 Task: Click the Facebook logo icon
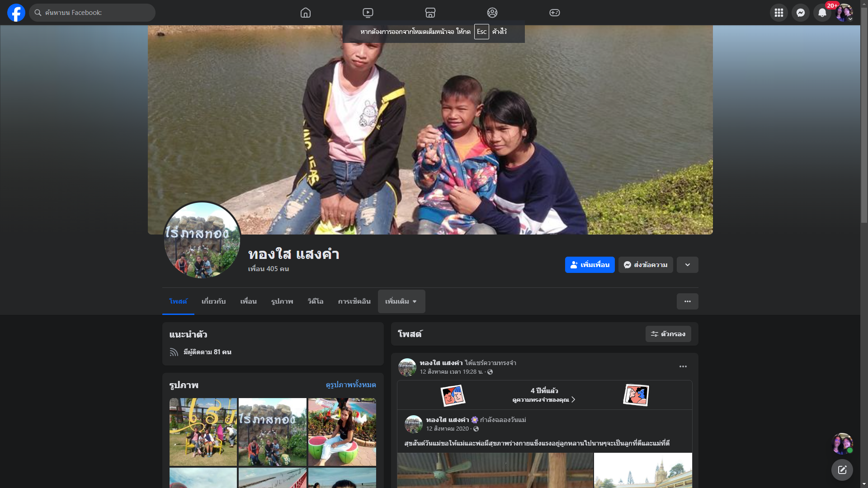[x=16, y=13]
